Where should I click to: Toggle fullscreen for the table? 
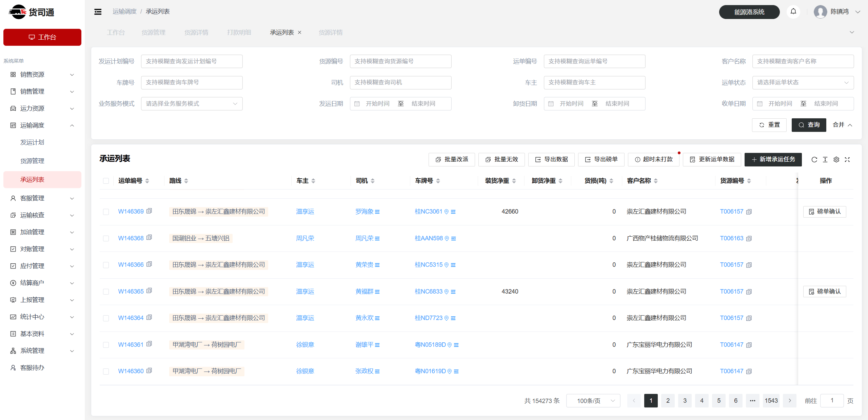(847, 160)
